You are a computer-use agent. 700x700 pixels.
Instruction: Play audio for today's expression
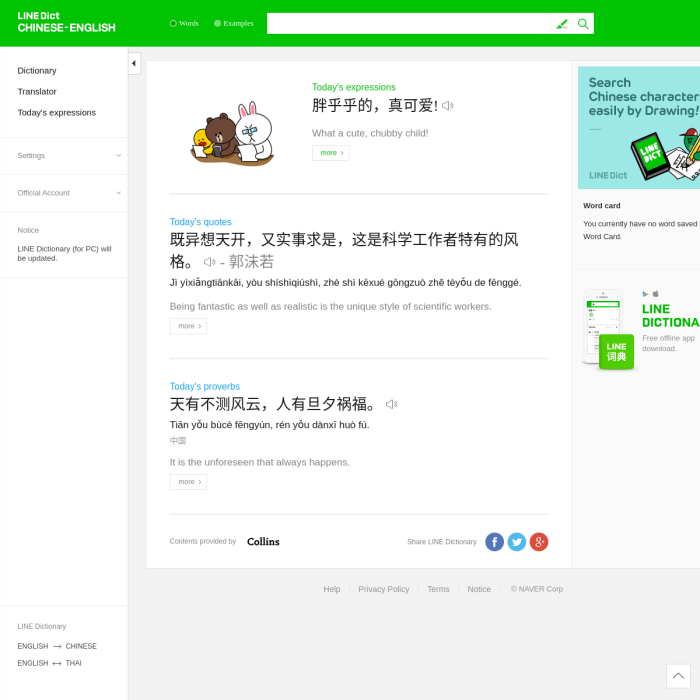448,106
